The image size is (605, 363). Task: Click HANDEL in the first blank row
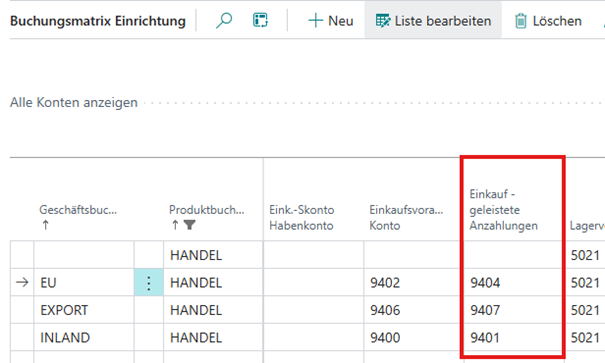196,255
